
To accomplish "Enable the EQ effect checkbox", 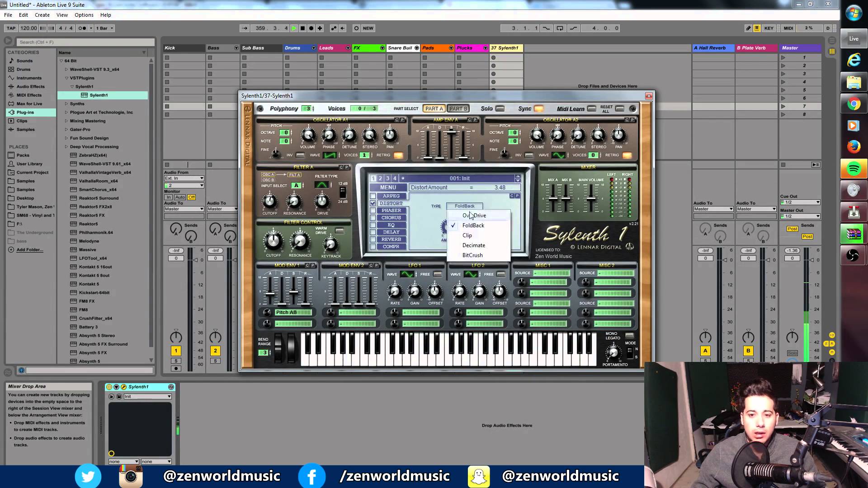I will click(x=373, y=225).
